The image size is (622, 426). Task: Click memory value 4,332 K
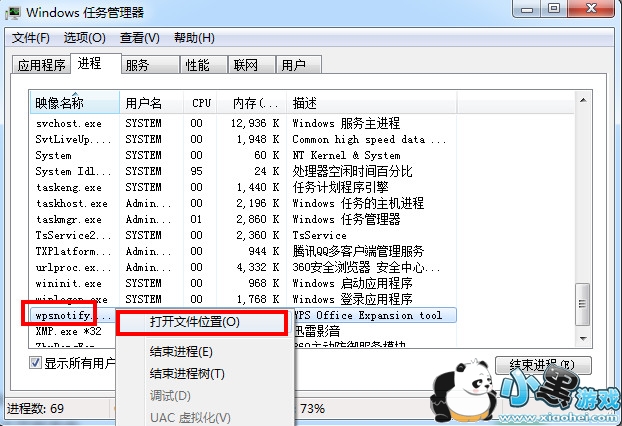click(258, 267)
